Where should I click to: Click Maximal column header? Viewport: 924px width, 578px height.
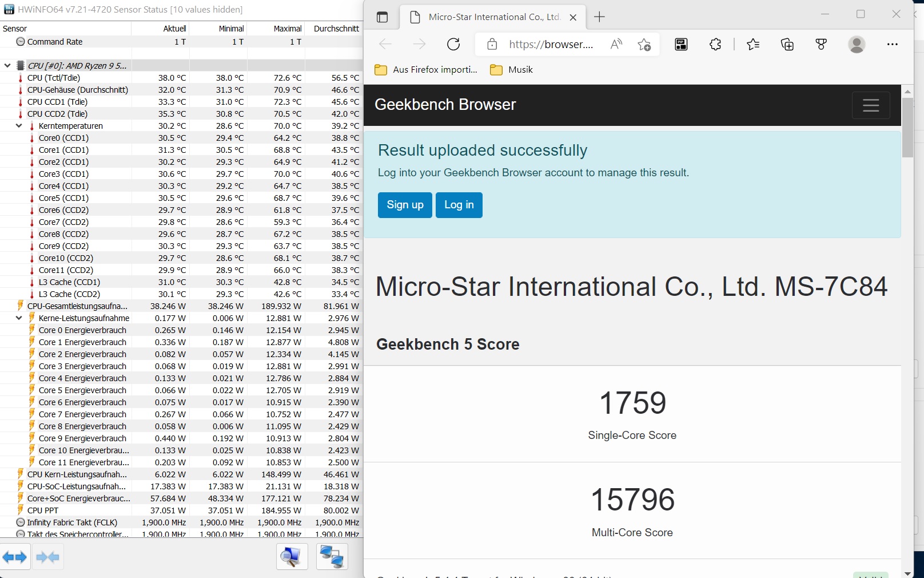click(276, 29)
